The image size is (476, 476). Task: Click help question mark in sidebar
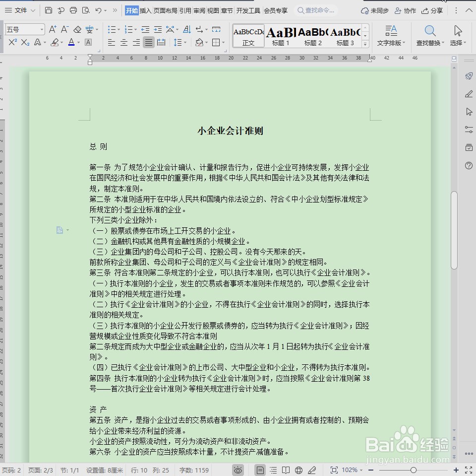pyautogui.click(x=469, y=165)
